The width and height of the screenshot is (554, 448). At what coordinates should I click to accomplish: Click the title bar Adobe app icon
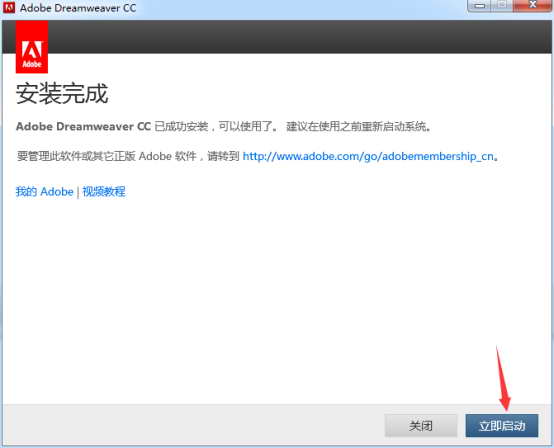pyautogui.click(x=9, y=7)
